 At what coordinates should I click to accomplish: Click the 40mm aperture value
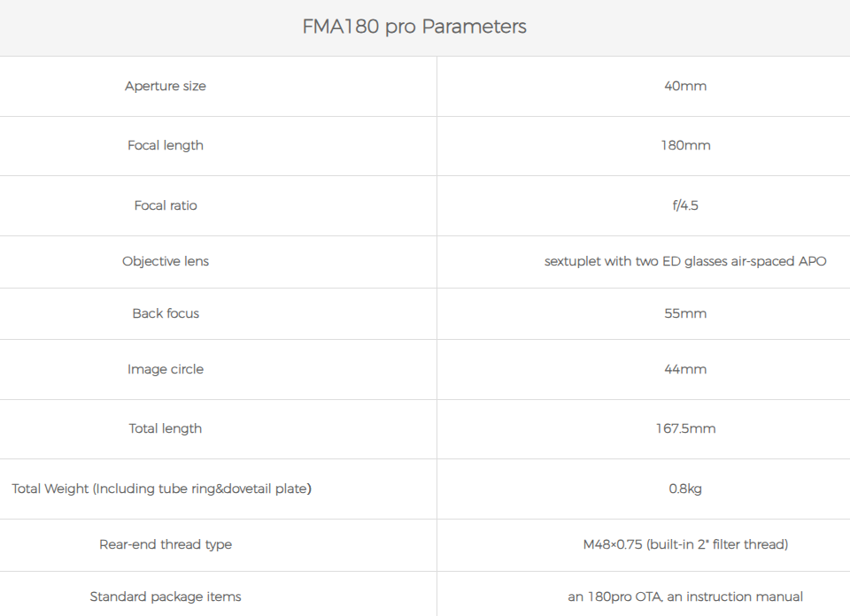click(x=685, y=86)
